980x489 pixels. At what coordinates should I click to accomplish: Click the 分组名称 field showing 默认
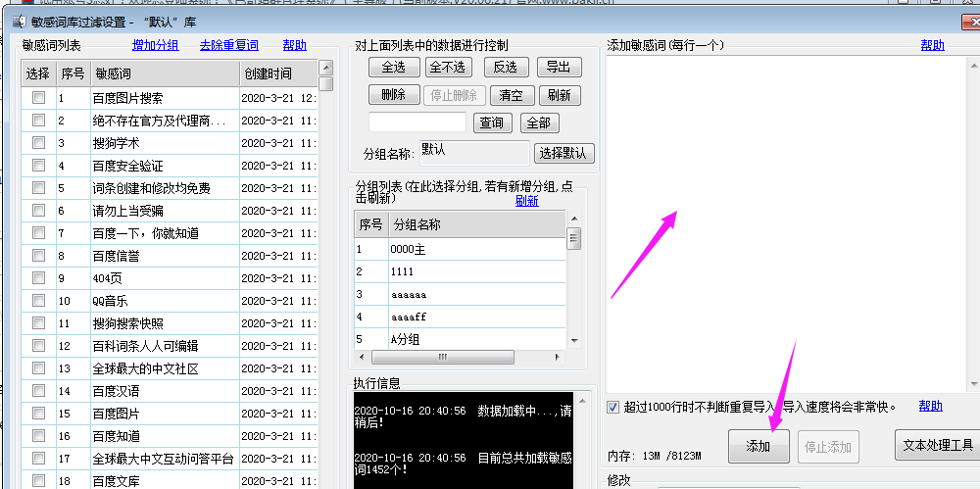(x=474, y=153)
